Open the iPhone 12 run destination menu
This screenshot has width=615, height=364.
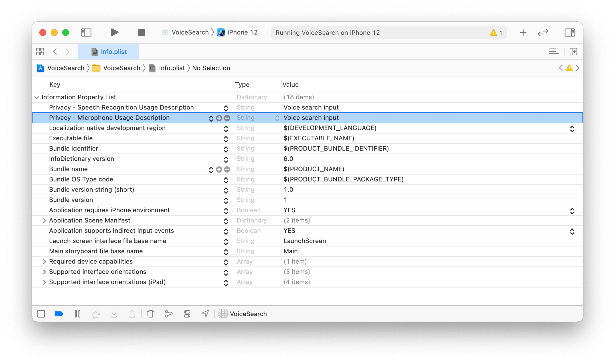[x=238, y=32]
